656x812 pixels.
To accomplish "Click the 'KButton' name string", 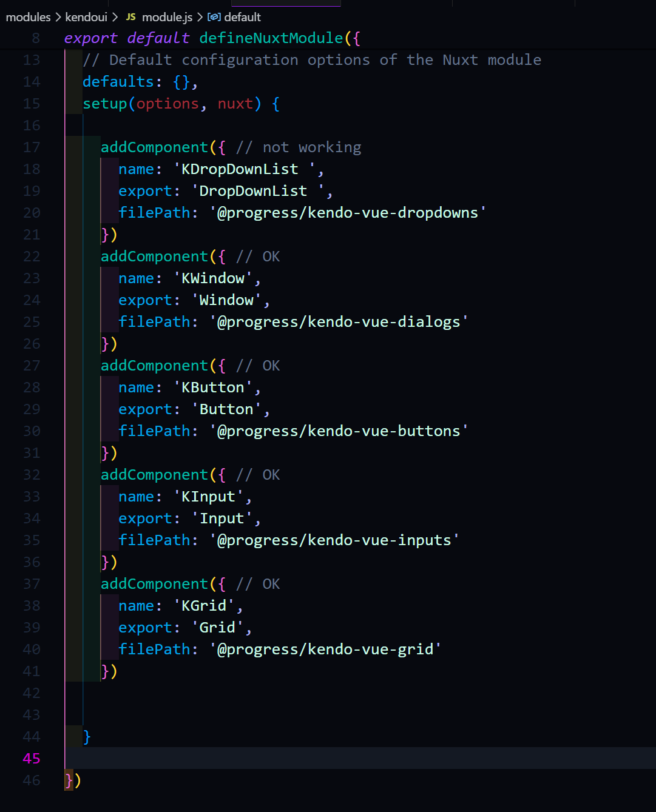I will point(212,388).
